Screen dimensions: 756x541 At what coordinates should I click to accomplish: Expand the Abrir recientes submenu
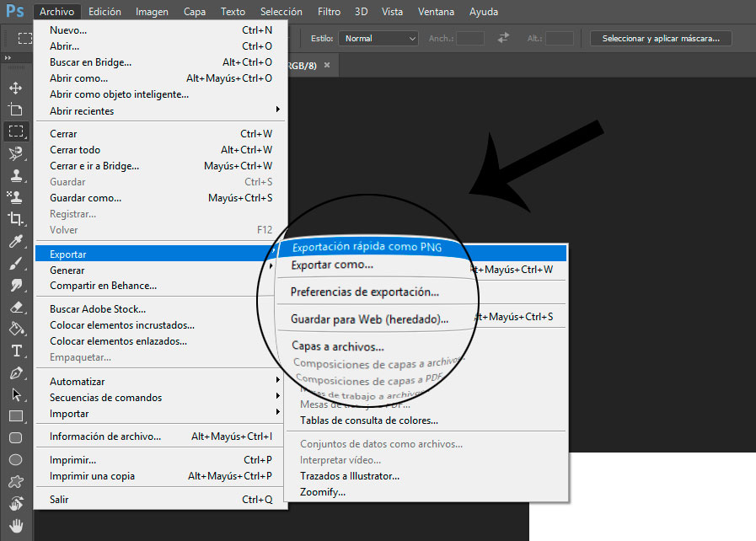160,111
